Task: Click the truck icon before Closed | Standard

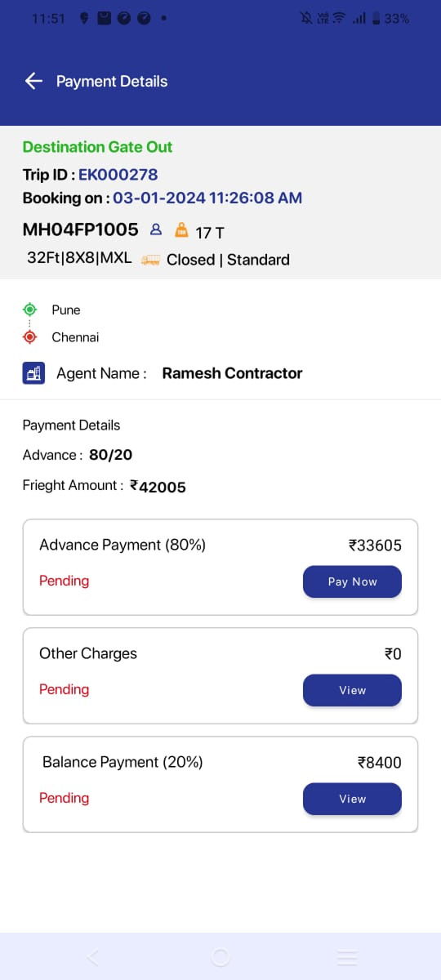Action: 149,260
